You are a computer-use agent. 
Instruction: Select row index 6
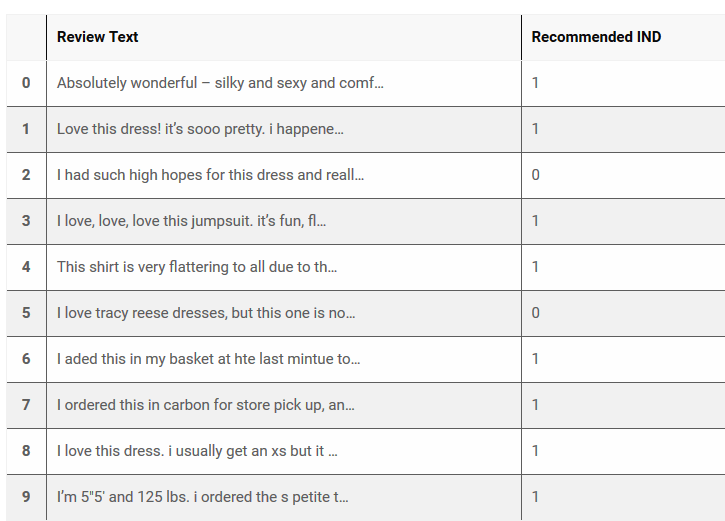[x=26, y=359]
